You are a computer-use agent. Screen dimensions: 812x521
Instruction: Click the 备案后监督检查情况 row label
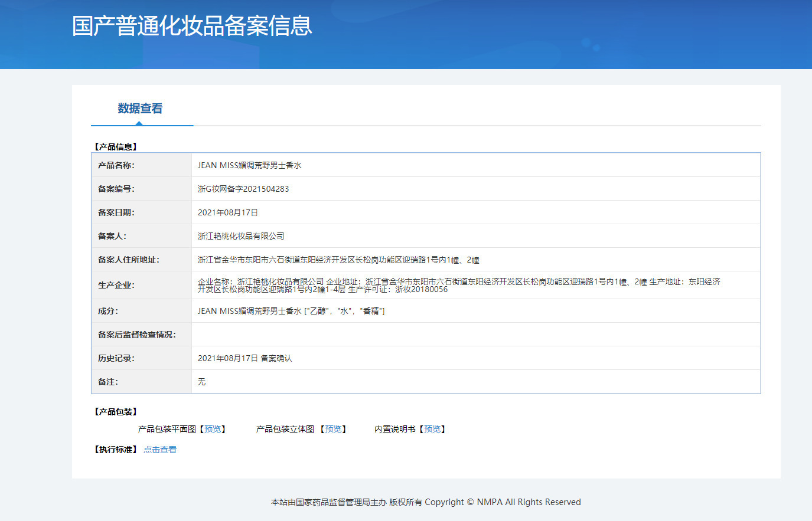[136, 335]
